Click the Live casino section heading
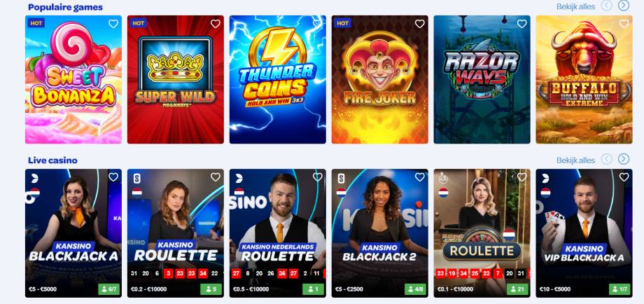The width and height of the screenshot is (644, 304). (x=52, y=160)
